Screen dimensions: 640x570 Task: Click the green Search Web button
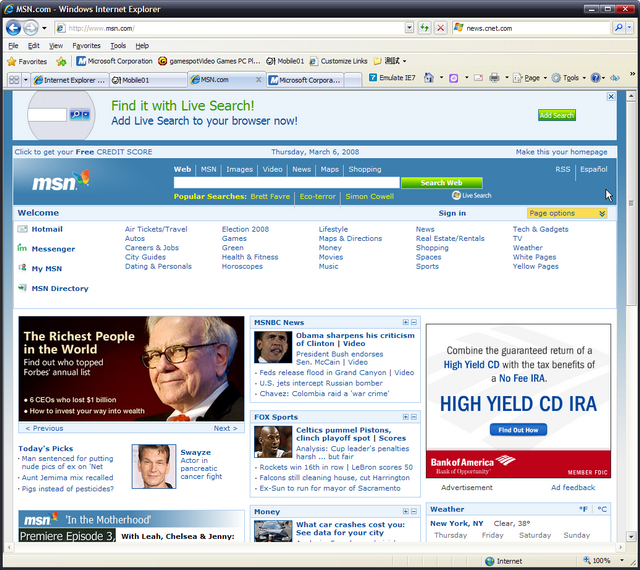(x=442, y=183)
